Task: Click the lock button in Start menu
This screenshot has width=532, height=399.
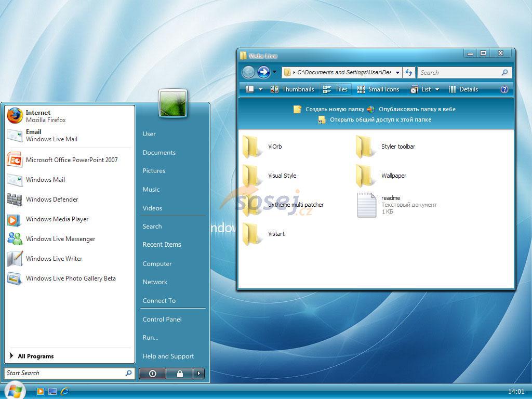Action: click(179, 374)
